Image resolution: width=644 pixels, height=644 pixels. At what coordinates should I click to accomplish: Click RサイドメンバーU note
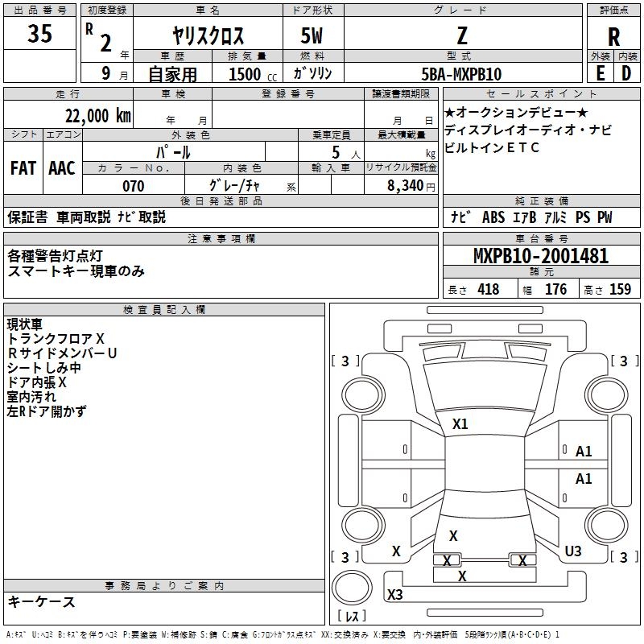(62, 353)
